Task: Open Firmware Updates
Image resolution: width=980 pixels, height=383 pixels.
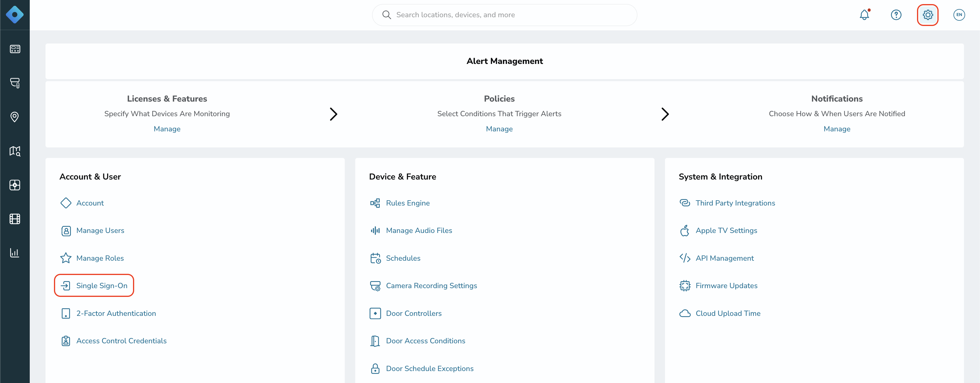Action: pyautogui.click(x=726, y=285)
